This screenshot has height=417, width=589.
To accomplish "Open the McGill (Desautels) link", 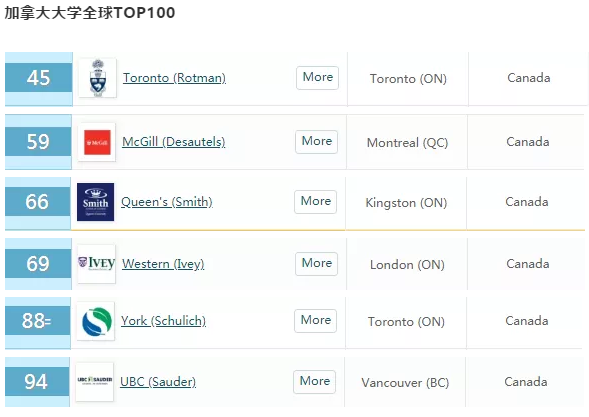I will [174, 142].
